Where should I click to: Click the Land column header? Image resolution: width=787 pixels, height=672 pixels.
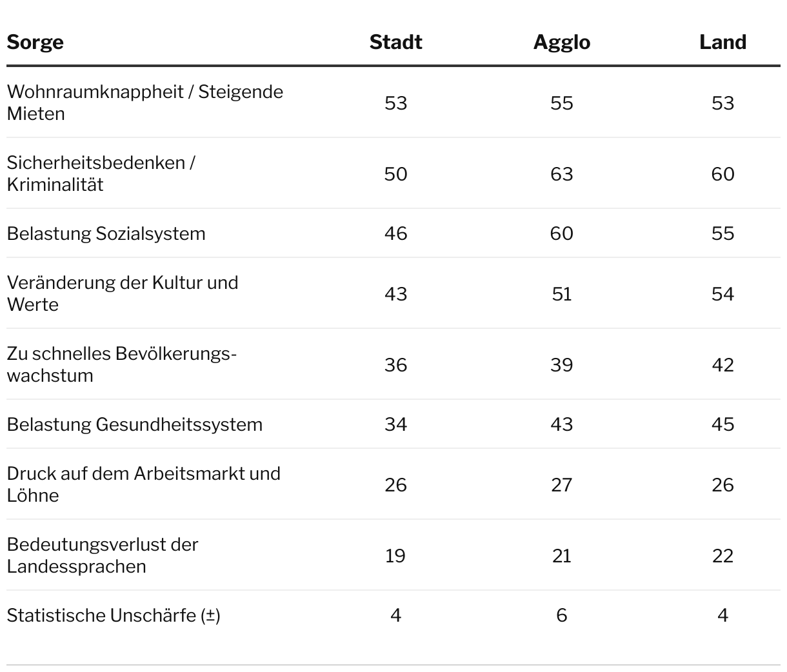(x=722, y=43)
